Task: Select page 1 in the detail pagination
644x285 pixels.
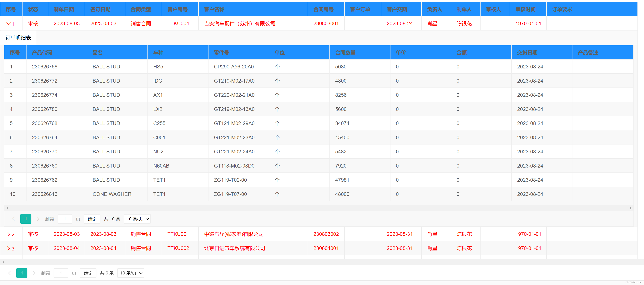Action: pyautogui.click(x=26, y=219)
